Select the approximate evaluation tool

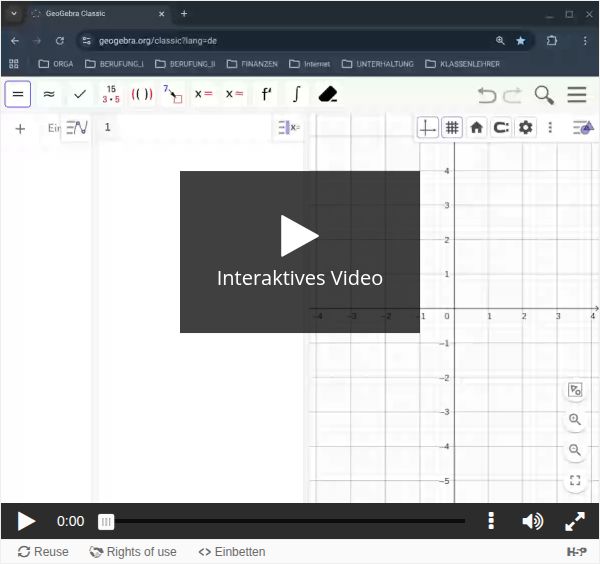49,94
